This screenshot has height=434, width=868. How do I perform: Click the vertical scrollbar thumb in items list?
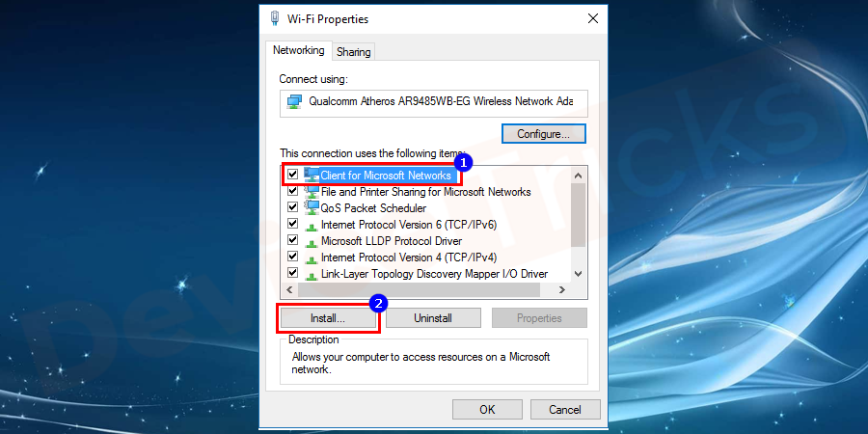(x=578, y=215)
